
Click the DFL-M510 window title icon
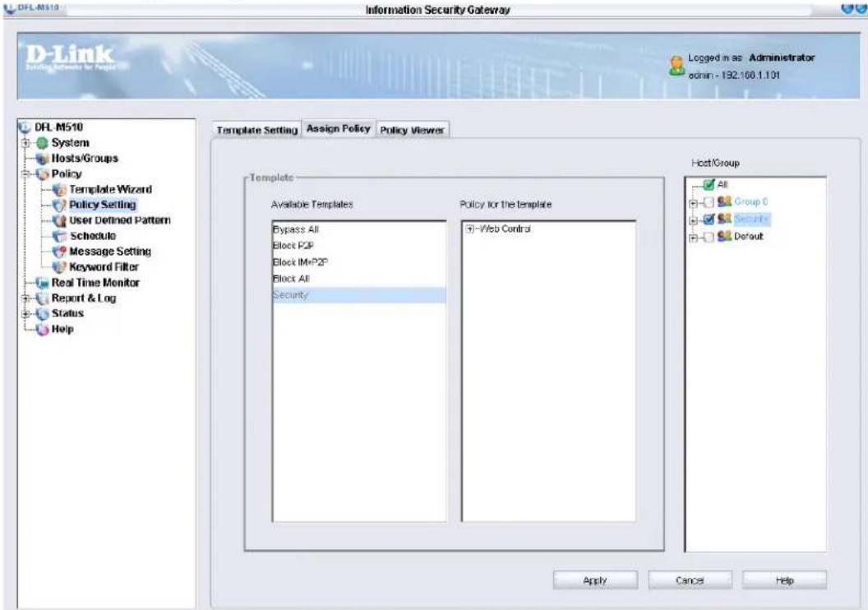click(x=9, y=7)
